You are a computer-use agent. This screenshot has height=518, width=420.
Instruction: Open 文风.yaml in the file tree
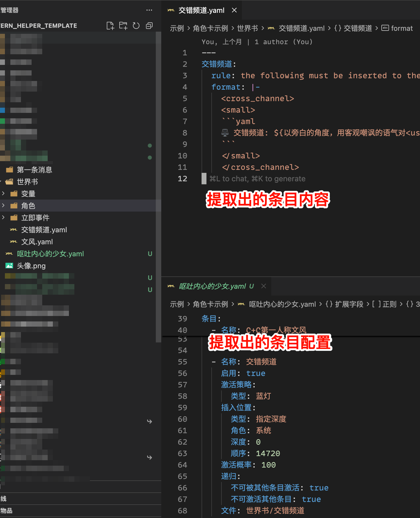[x=37, y=242]
